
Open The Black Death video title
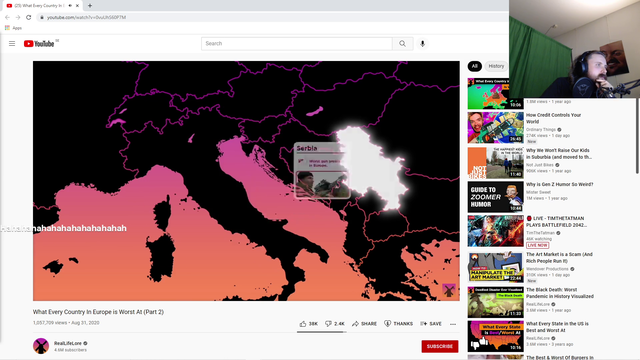pyautogui.click(x=560, y=293)
